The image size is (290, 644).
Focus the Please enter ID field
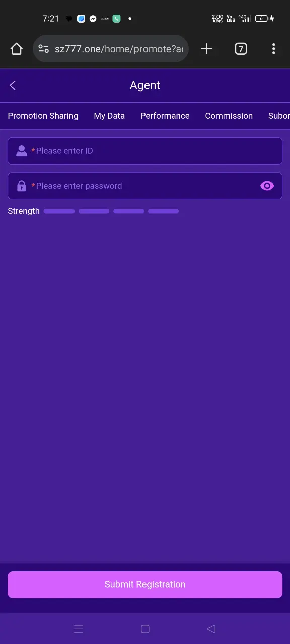click(145, 151)
